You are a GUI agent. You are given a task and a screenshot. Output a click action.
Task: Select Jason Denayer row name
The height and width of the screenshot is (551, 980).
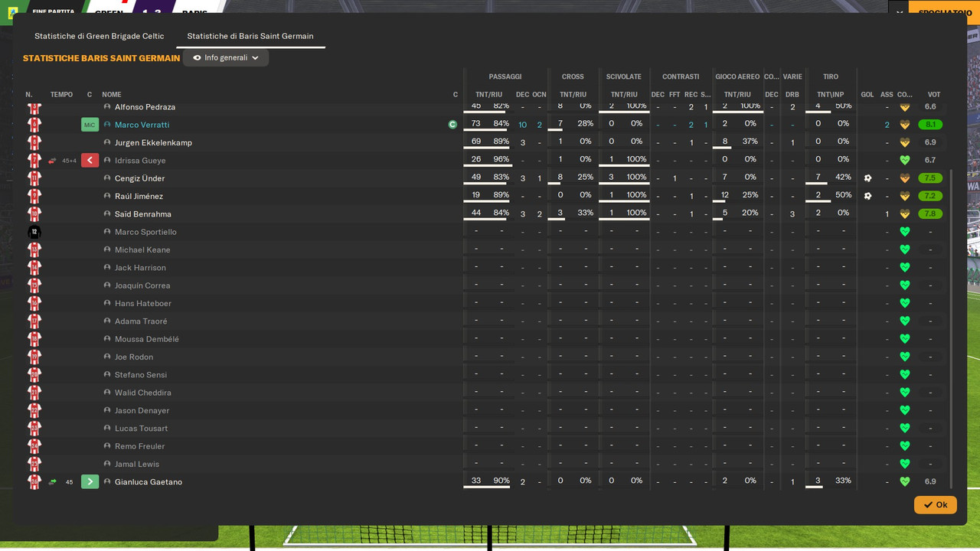coord(142,411)
